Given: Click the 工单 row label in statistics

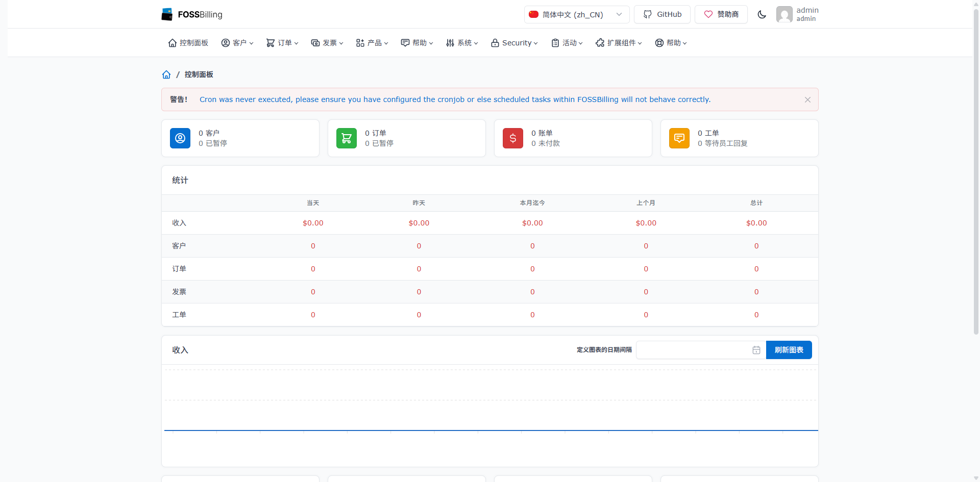Looking at the screenshot, I should [179, 315].
